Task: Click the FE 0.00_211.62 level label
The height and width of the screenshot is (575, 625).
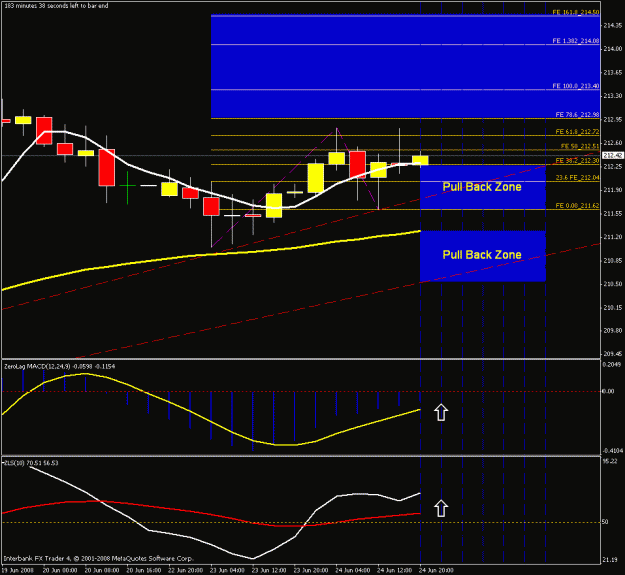Action: click(577, 206)
